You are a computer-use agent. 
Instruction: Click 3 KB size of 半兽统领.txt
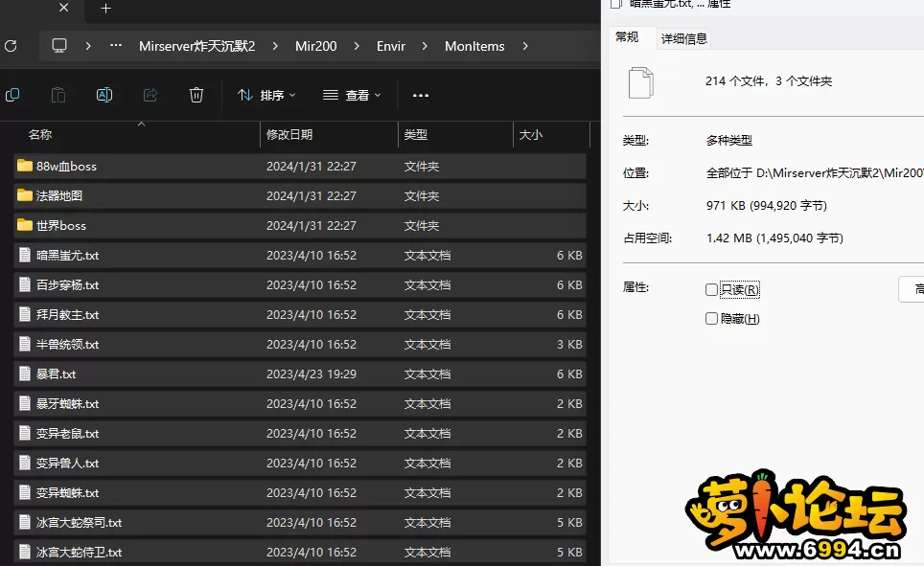[x=569, y=345]
